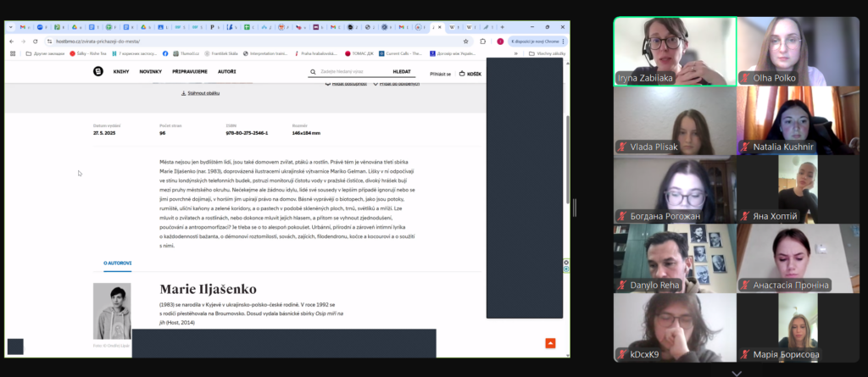Select Богдана Рогожан's video tile
The width and height of the screenshot is (868, 377).
pos(675,189)
